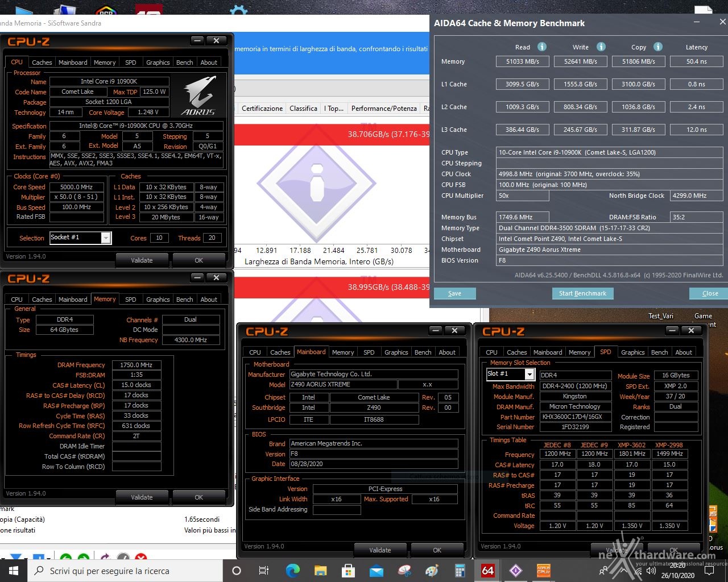The width and height of the screenshot is (728, 582).
Task: Switch to AIDA64 taskbar icon
Action: coord(487,571)
